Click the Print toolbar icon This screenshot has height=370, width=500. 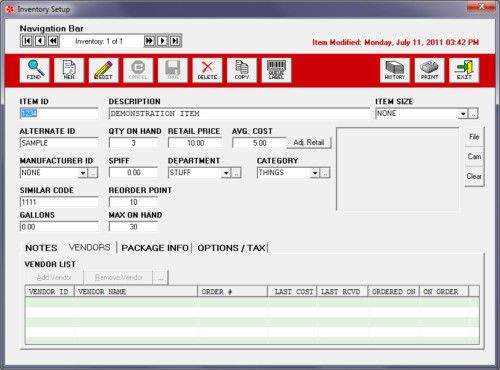(429, 70)
